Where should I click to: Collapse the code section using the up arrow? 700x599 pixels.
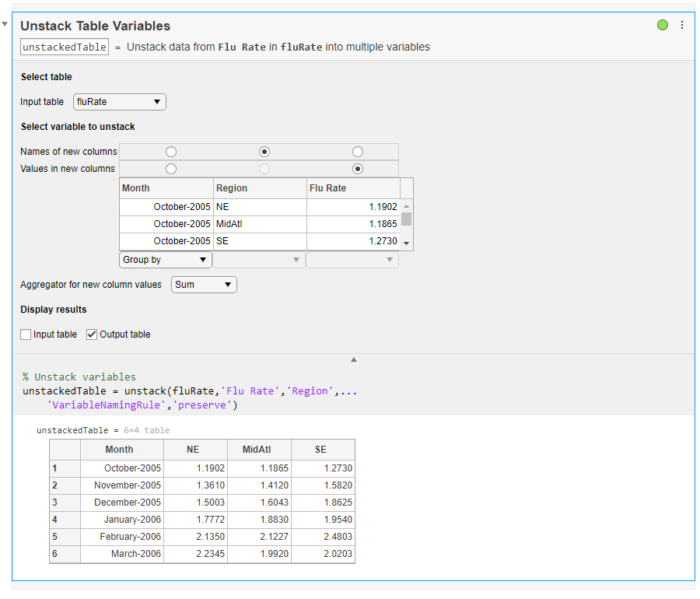click(354, 359)
